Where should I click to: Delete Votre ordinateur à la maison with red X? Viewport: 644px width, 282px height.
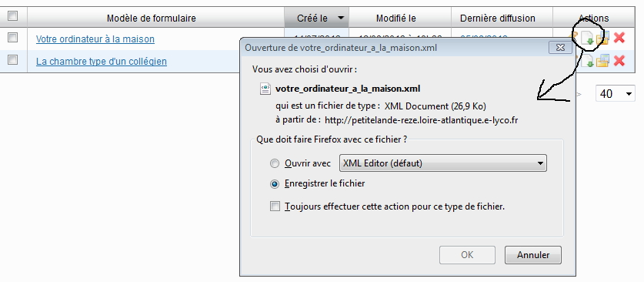619,39
